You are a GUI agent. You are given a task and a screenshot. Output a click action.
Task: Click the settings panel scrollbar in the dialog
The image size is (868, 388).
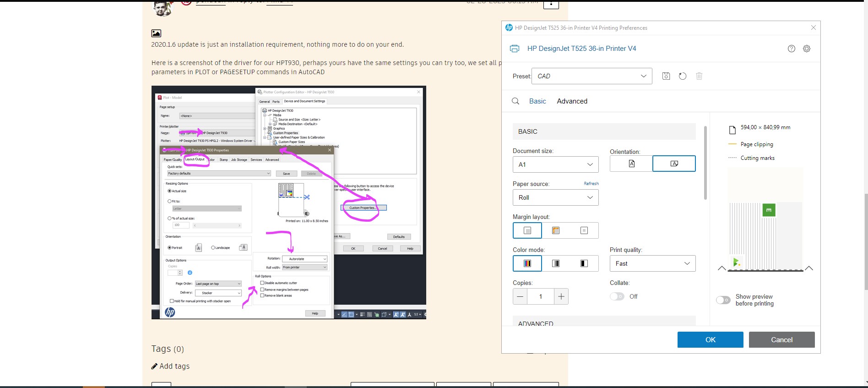(705, 163)
